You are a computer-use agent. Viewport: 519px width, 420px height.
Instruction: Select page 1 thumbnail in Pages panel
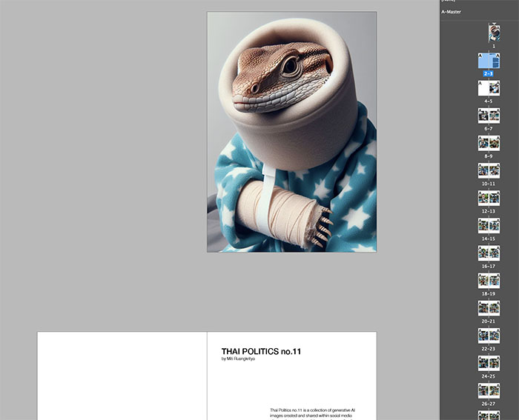point(495,33)
